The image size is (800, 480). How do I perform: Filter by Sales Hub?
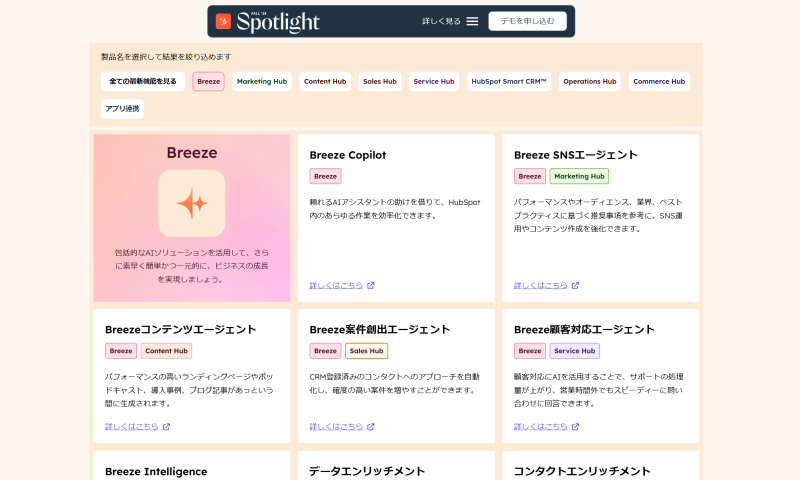pyautogui.click(x=380, y=82)
